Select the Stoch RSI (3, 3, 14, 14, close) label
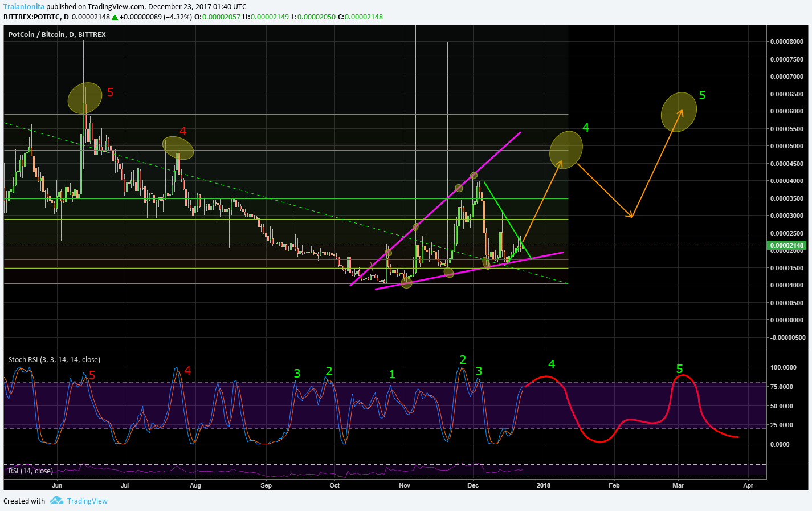Screen dimensions: 812x511 (x=54, y=359)
